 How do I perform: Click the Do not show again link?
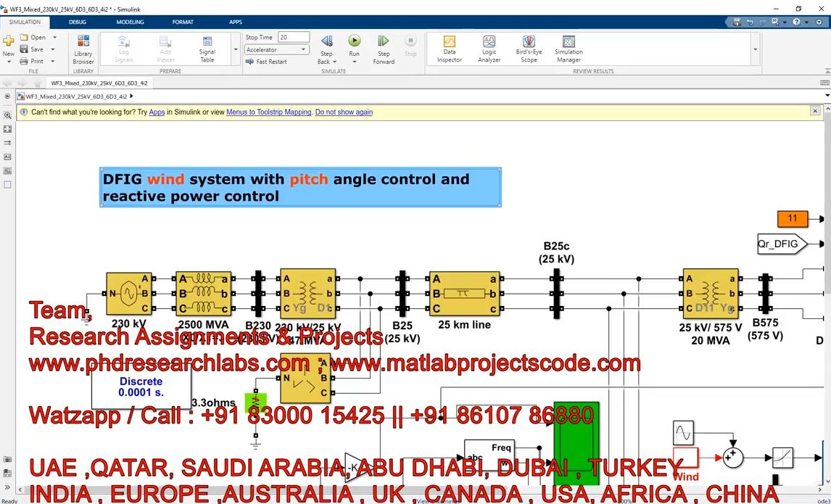click(x=344, y=112)
